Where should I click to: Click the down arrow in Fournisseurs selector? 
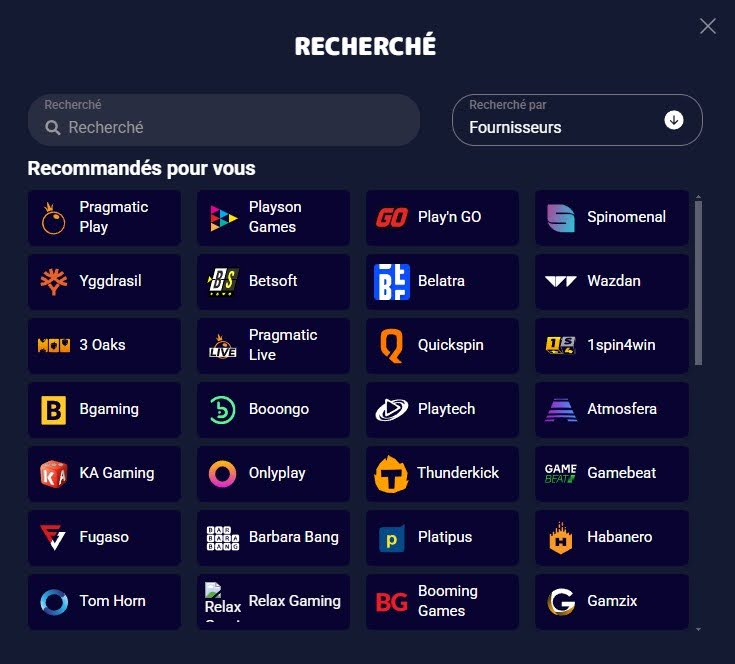coord(674,120)
